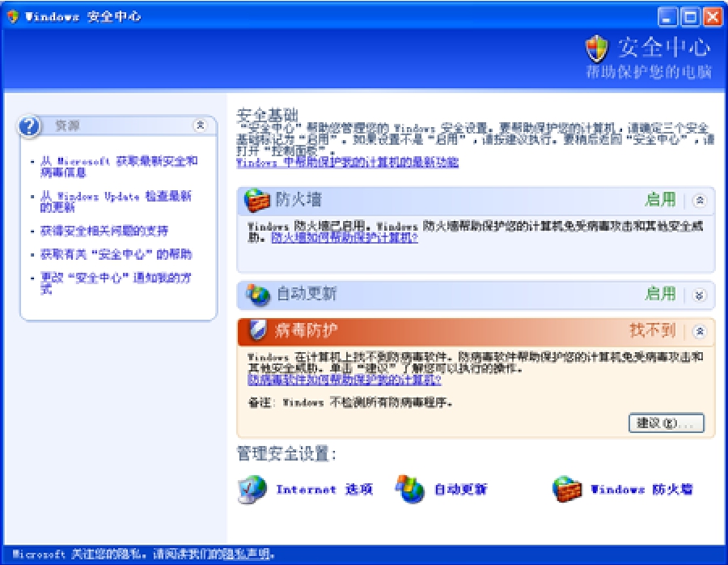Open link 从 Microsoft 获取最新安全和病毒信息
Screen dimensions: 728x565
[x=119, y=167]
